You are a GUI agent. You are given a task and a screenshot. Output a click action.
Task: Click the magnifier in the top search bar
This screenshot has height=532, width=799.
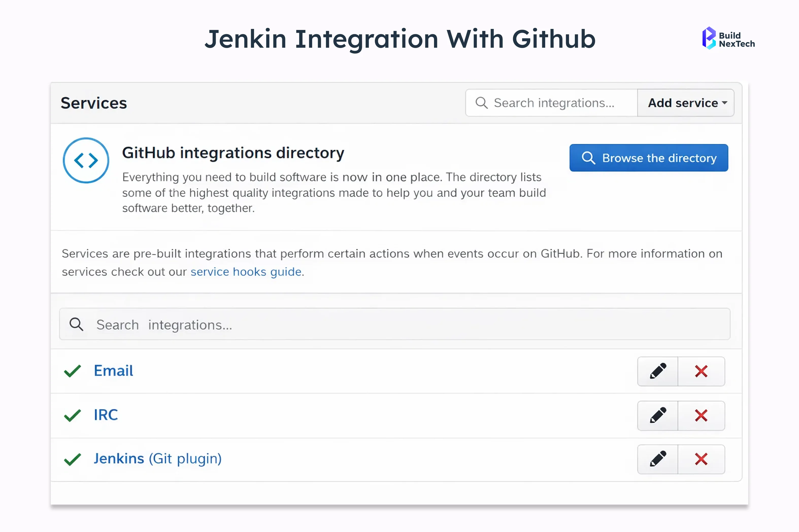pyautogui.click(x=481, y=103)
